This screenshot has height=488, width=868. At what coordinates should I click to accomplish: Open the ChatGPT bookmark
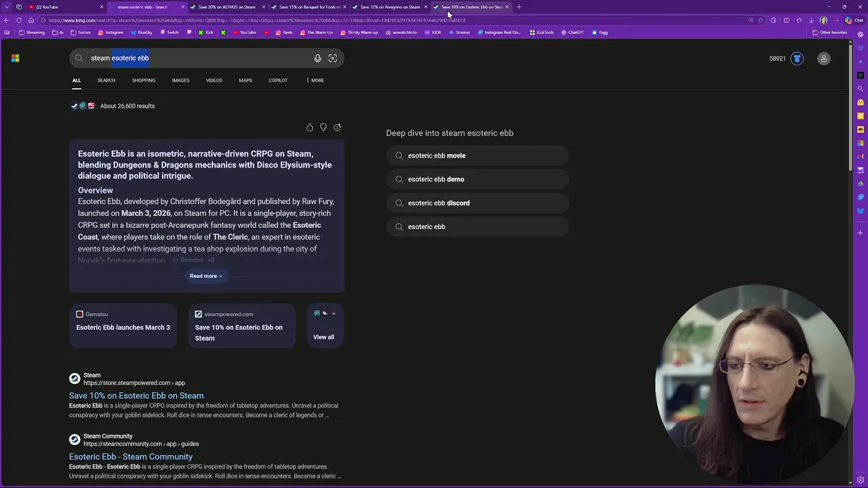(x=572, y=33)
